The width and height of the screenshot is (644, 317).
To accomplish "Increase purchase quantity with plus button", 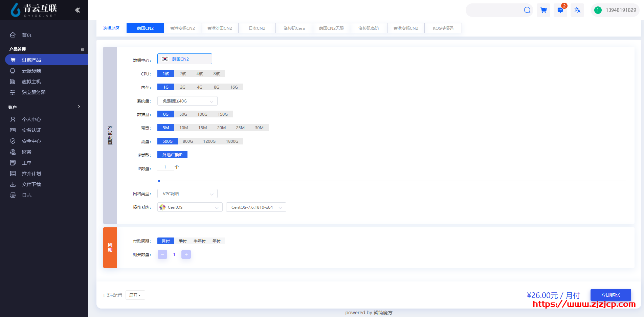I will tap(186, 255).
